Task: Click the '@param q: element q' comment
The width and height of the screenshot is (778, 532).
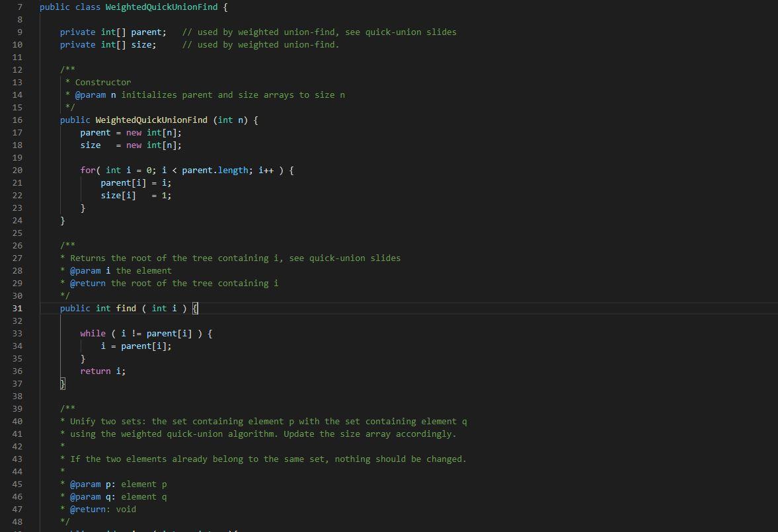Action: (x=118, y=497)
